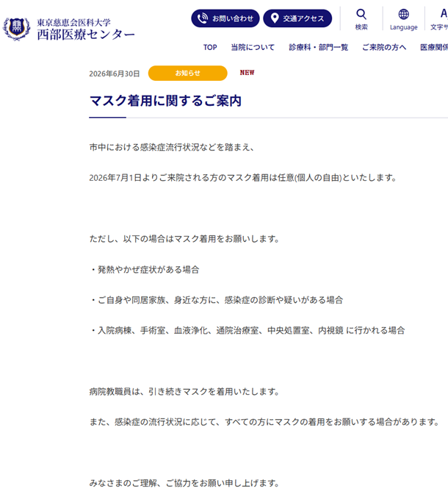Click the line 市中における感染症流行状況などを踏まえ

click(172, 147)
